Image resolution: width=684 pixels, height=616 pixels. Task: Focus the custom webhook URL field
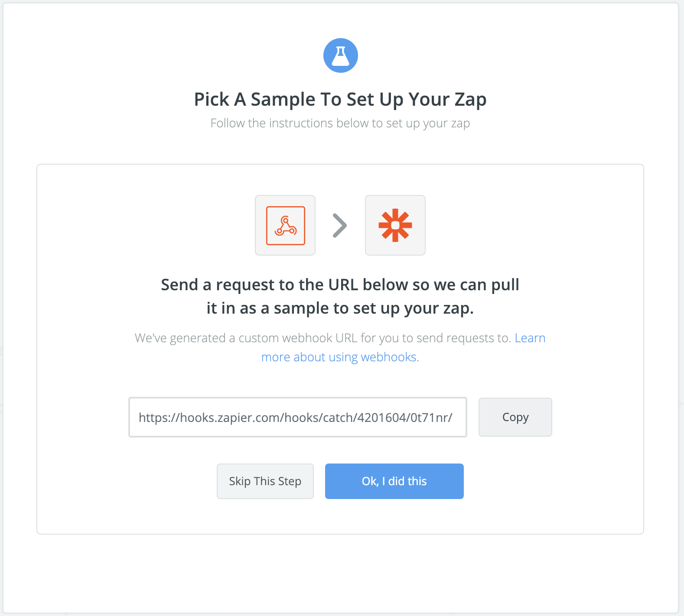click(298, 417)
